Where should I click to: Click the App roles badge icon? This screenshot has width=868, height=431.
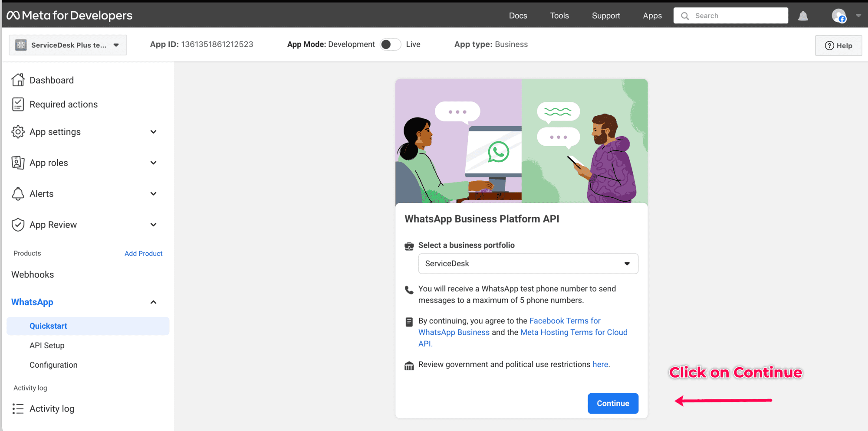pos(18,163)
